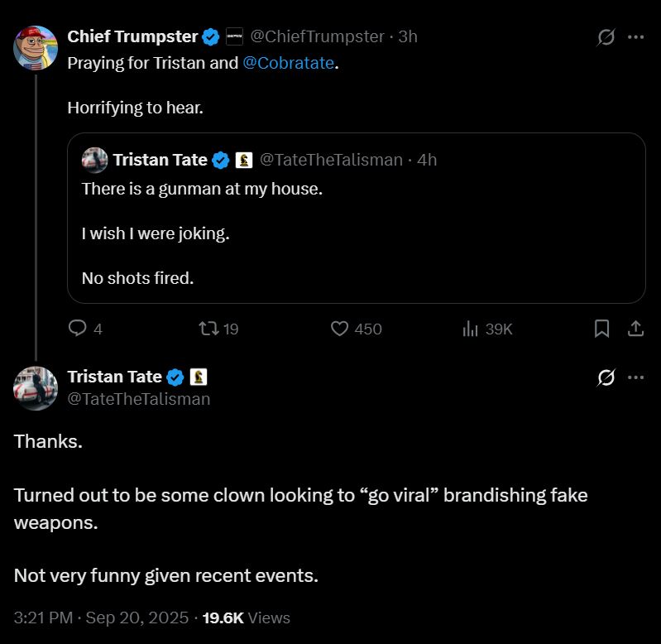Click Tristan Tate's verified badge in reply
Image resolution: width=661 pixels, height=644 pixels.
175,377
